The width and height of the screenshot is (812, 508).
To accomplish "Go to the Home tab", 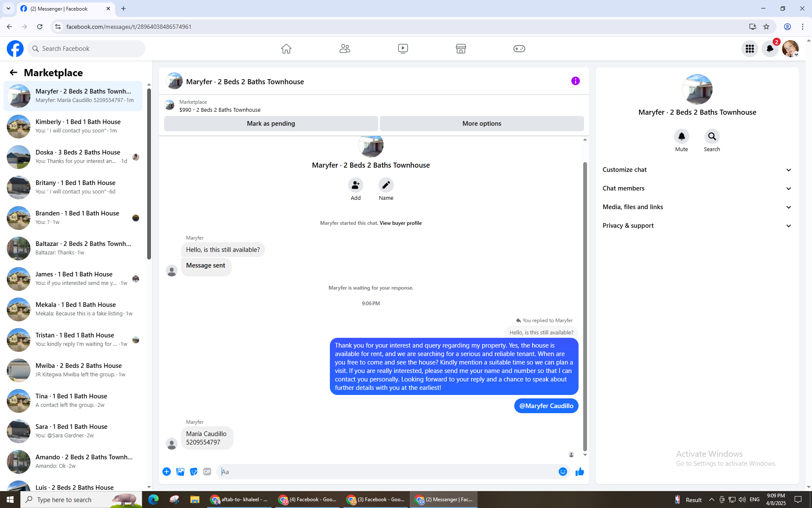I will click(286, 49).
